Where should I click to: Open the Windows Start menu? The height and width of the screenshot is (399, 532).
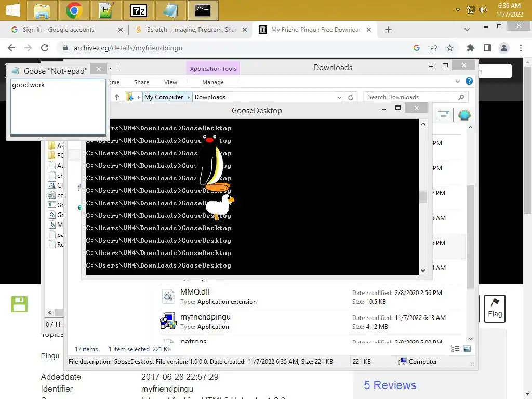pyautogui.click(x=13, y=10)
